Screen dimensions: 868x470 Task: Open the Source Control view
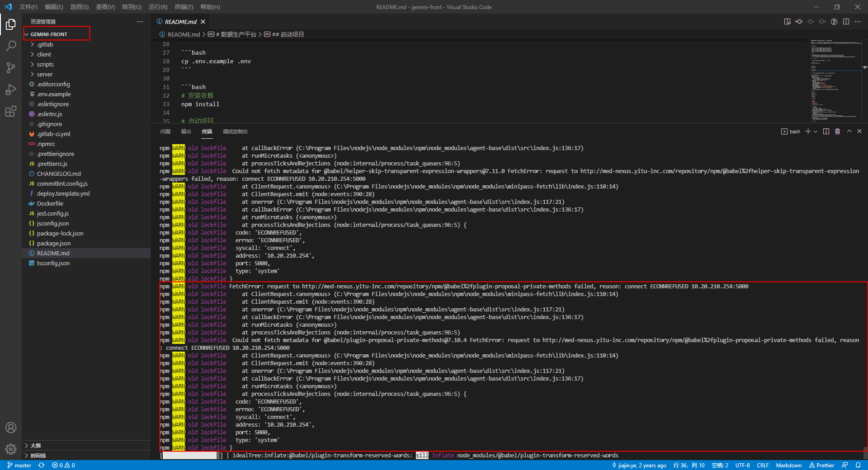coord(11,67)
